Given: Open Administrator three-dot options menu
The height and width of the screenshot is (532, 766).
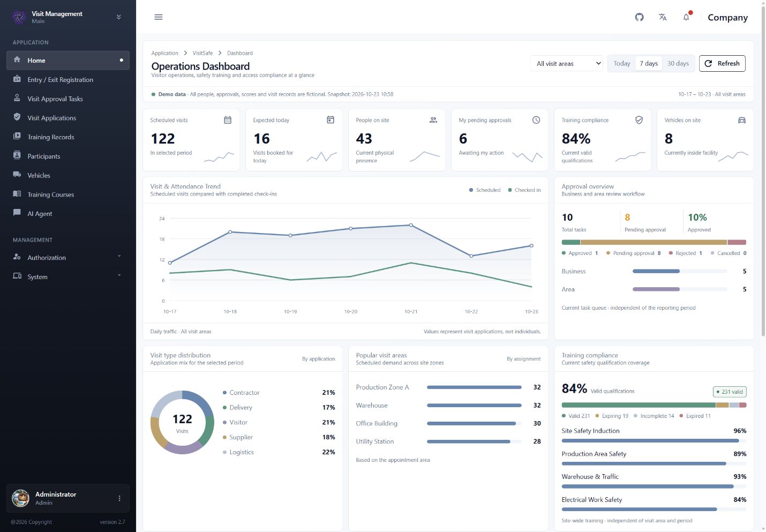Looking at the screenshot, I should pyautogui.click(x=119, y=498).
